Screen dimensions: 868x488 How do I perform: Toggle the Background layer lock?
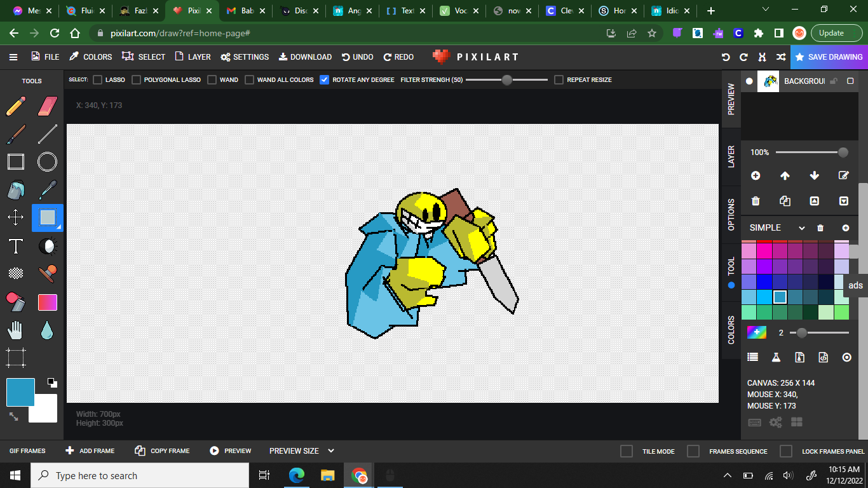(833, 81)
